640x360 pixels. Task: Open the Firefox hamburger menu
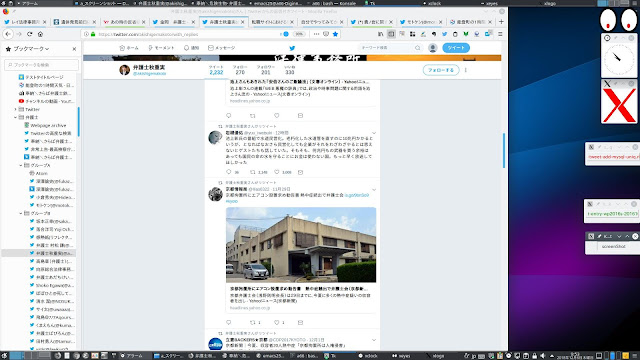pyautogui.click(x=500, y=34)
